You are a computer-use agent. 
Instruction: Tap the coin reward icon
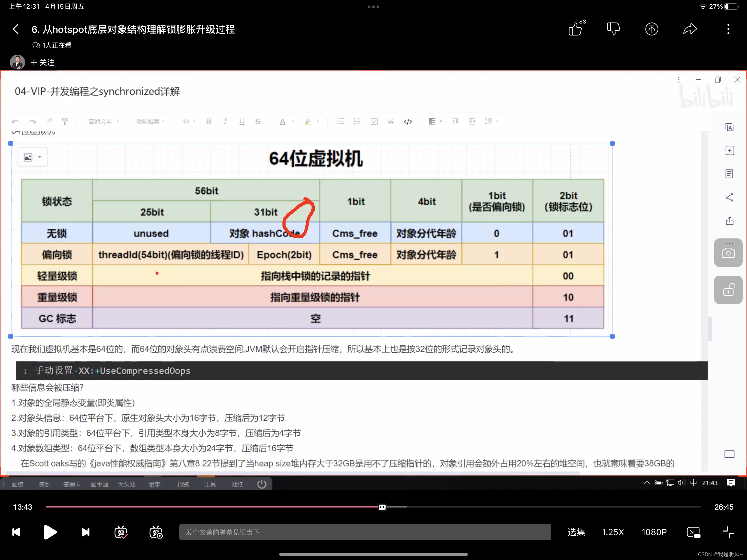point(651,29)
